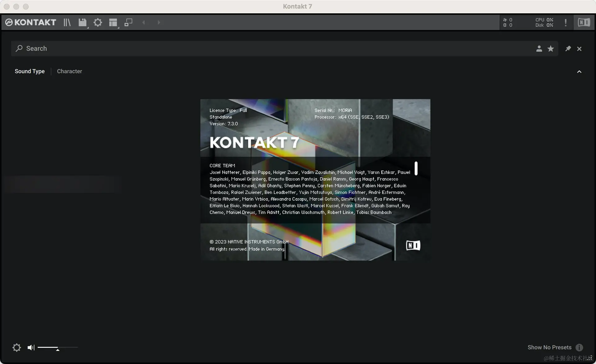
Task: Click Show No Presets button
Action: coord(549,347)
